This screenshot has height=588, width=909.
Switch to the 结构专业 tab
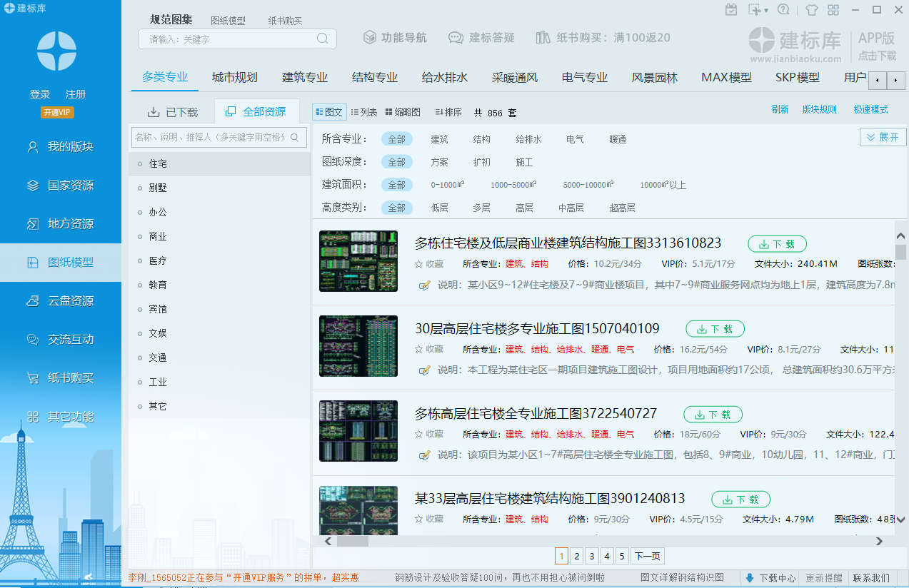[374, 78]
